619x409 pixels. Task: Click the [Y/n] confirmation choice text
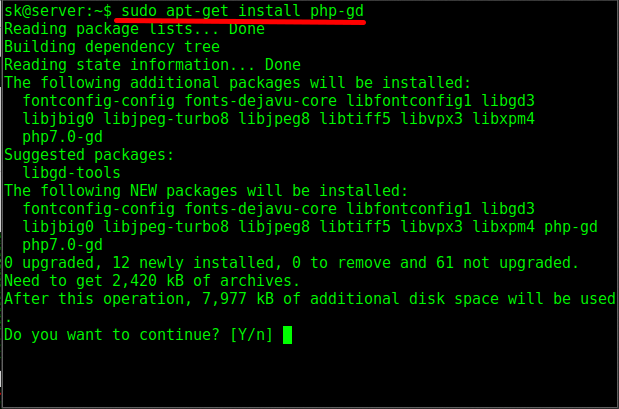click(250, 335)
